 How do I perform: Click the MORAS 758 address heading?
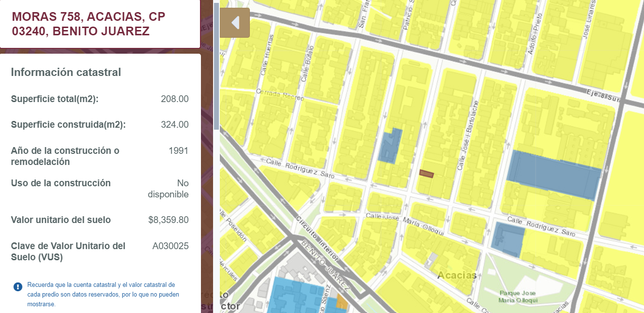click(89, 24)
